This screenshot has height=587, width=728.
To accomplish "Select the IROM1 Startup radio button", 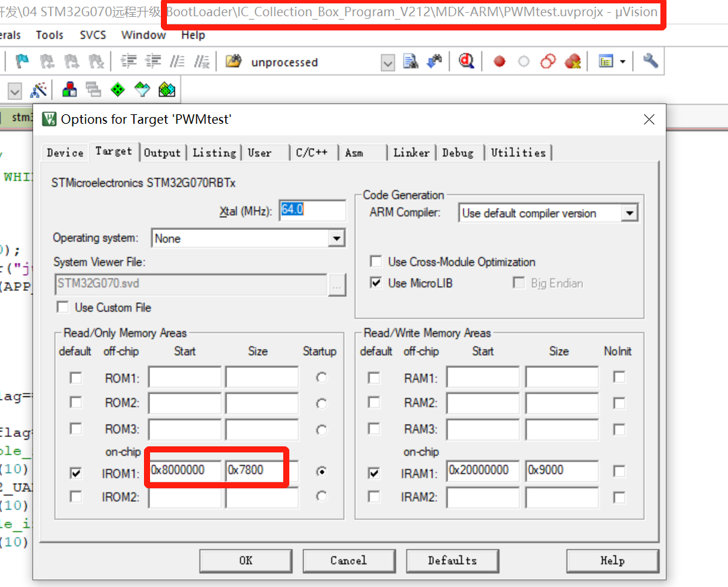I will click(x=321, y=471).
